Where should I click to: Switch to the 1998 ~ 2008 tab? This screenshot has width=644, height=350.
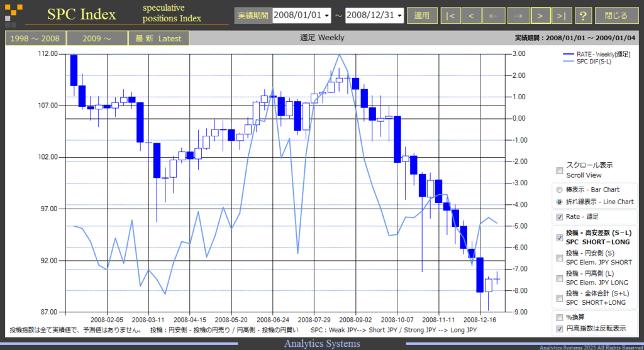(35, 38)
